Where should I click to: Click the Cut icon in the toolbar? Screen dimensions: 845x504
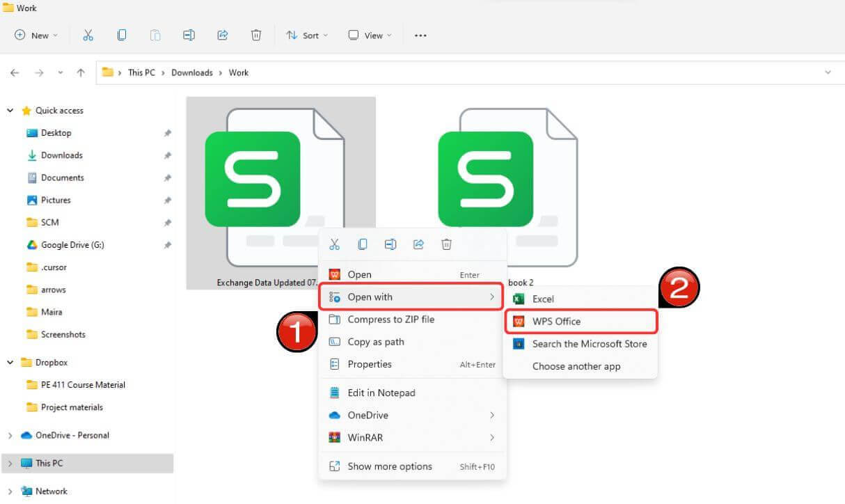88,35
